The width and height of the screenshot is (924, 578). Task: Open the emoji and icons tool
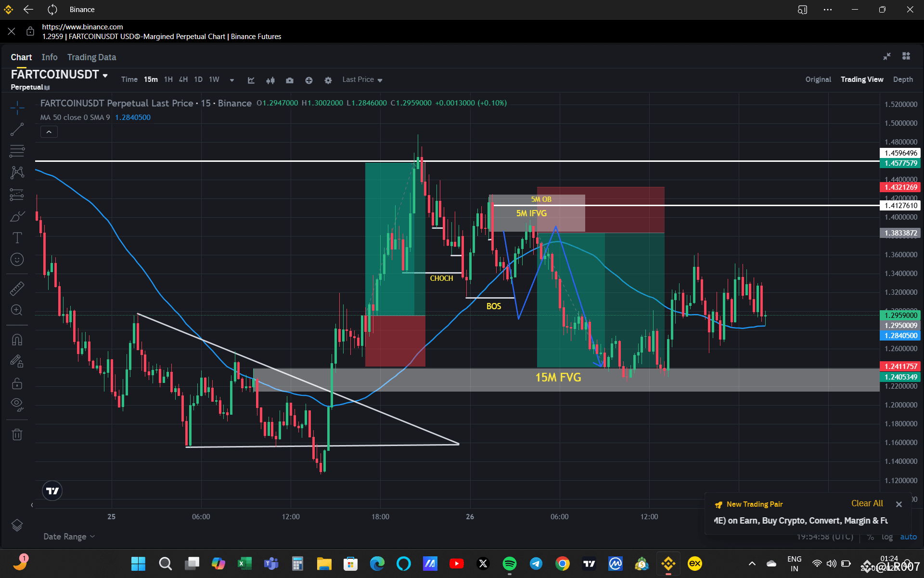tap(17, 260)
